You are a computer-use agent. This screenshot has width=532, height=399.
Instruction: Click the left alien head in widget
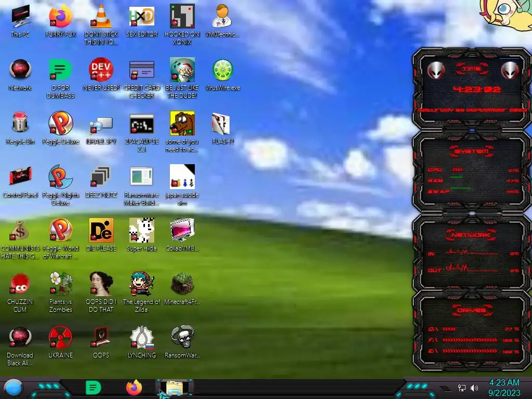click(436, 71)
